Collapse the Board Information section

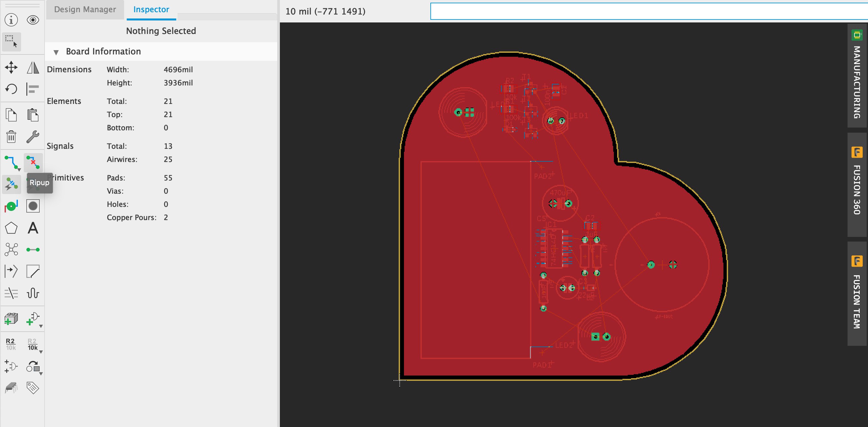coord(56,51)
